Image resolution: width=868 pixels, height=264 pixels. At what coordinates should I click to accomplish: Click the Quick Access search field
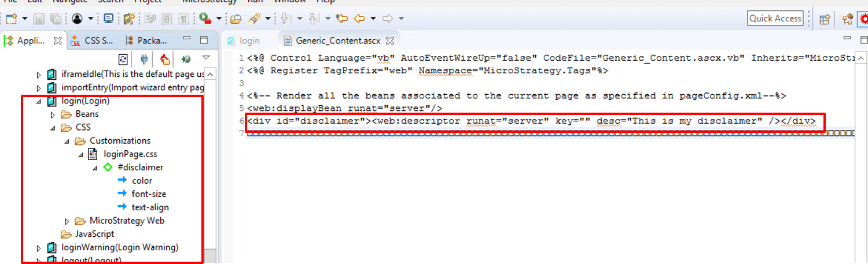[x=775, y=18]
